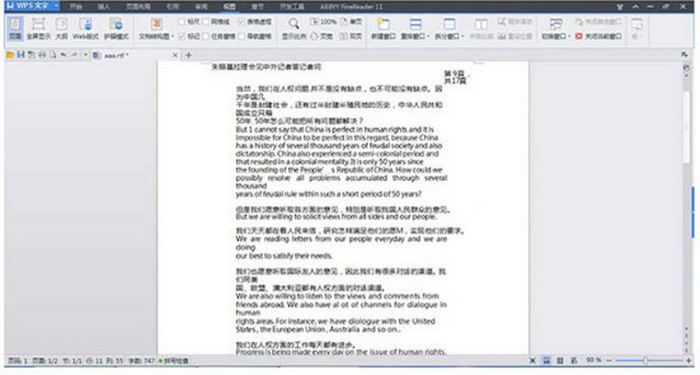
Task: Click the undo arrow in quick access bar
Action: click(x=63, y=55)
